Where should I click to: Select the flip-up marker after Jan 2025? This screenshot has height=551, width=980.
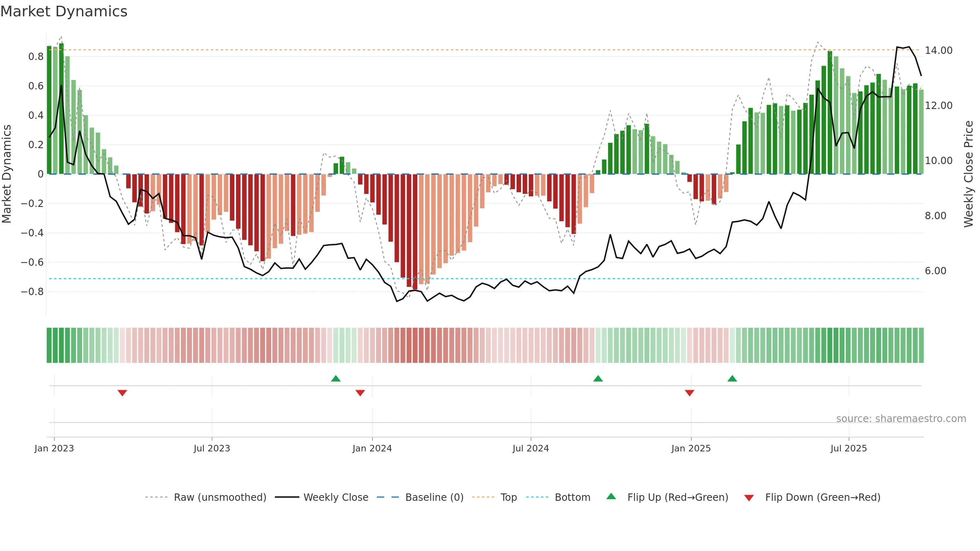coord(732,378)
